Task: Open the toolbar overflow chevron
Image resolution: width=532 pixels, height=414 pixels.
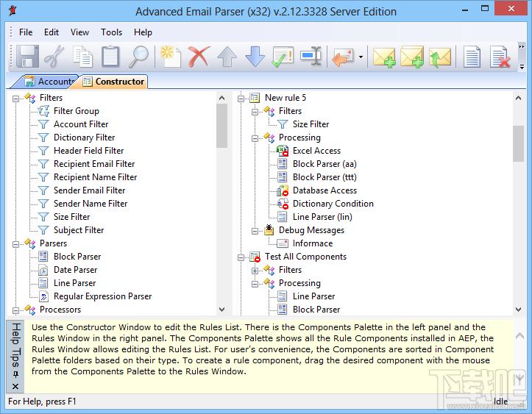Action: click(522, 46)
